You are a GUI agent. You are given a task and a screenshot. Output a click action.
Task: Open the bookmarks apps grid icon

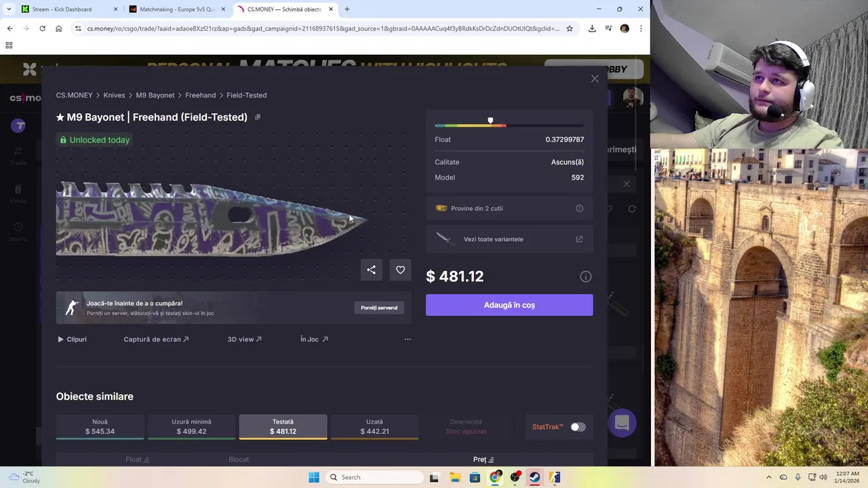pos(9,45)
